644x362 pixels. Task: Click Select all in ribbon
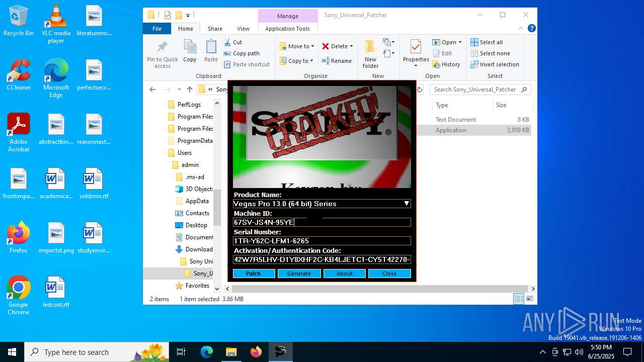coord(487,42)
